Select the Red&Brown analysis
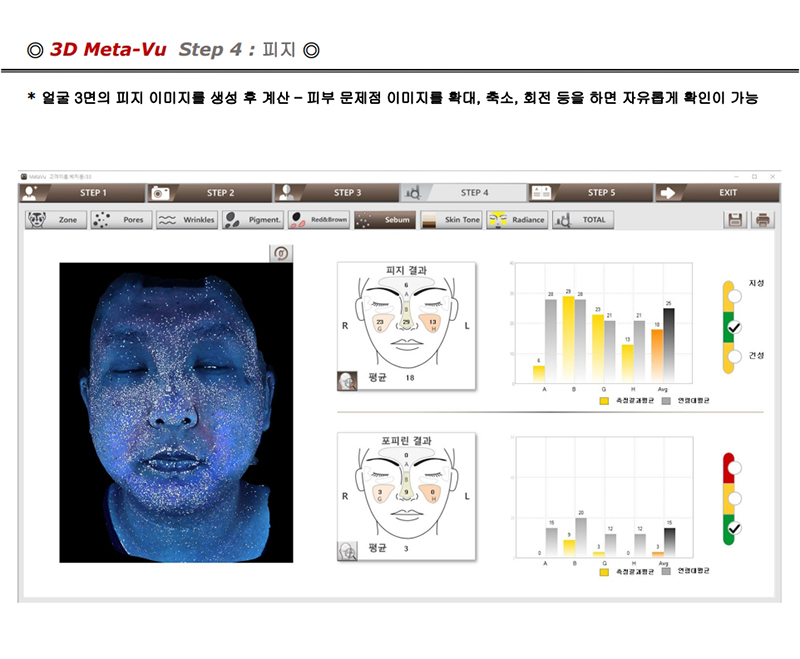 (x=318, y=220)
